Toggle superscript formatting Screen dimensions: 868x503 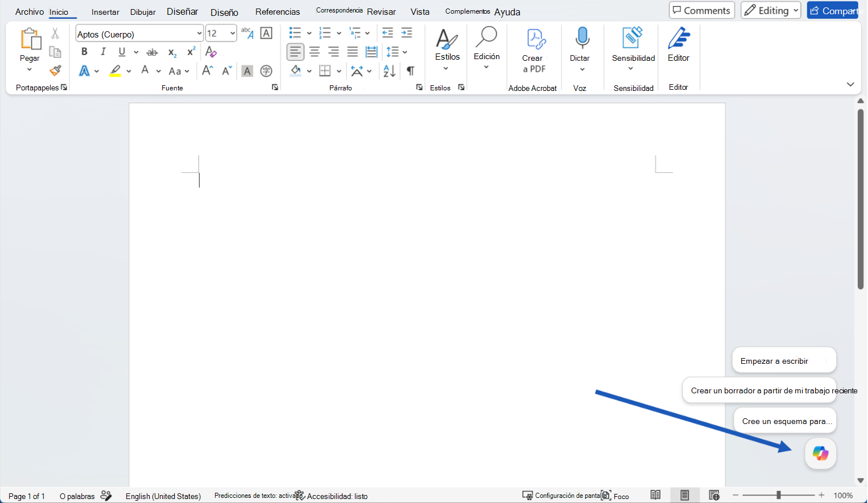191,52
